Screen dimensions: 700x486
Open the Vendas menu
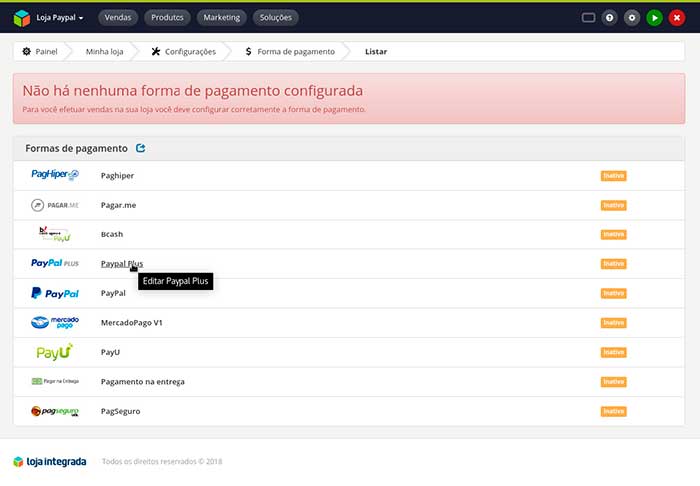click(x=120, y=18)
